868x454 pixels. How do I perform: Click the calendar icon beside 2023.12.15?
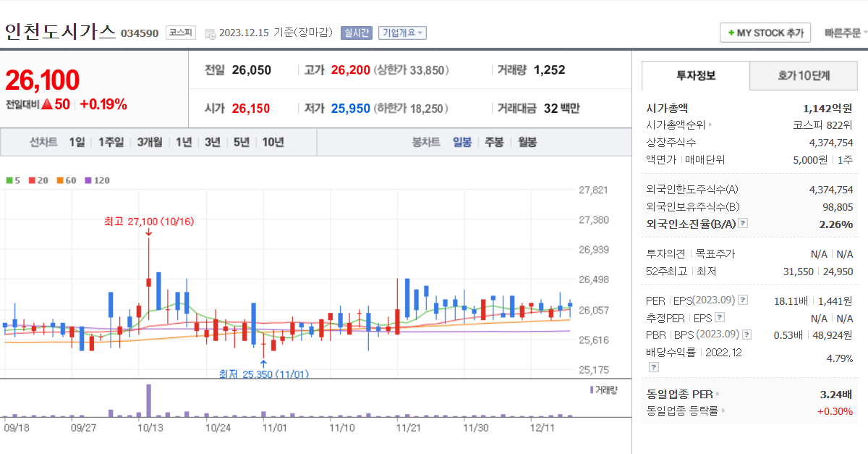click(x=210, y=33)
